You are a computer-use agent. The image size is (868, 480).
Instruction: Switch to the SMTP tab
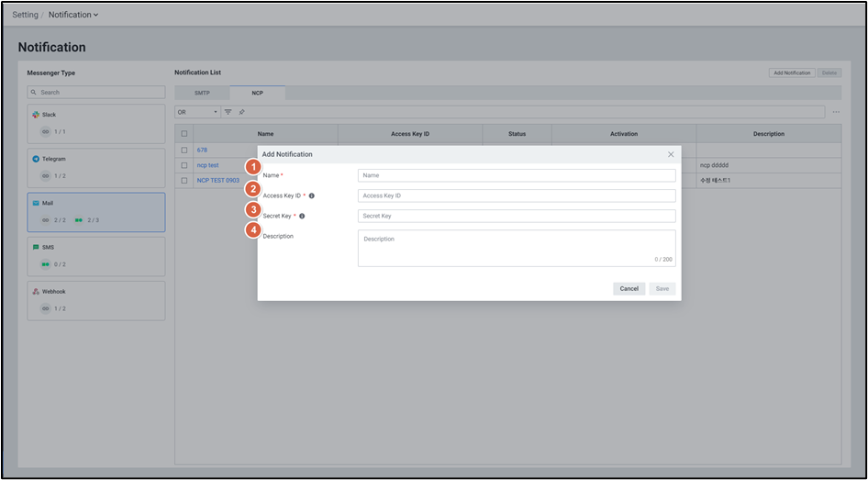[x=202, y=93]
